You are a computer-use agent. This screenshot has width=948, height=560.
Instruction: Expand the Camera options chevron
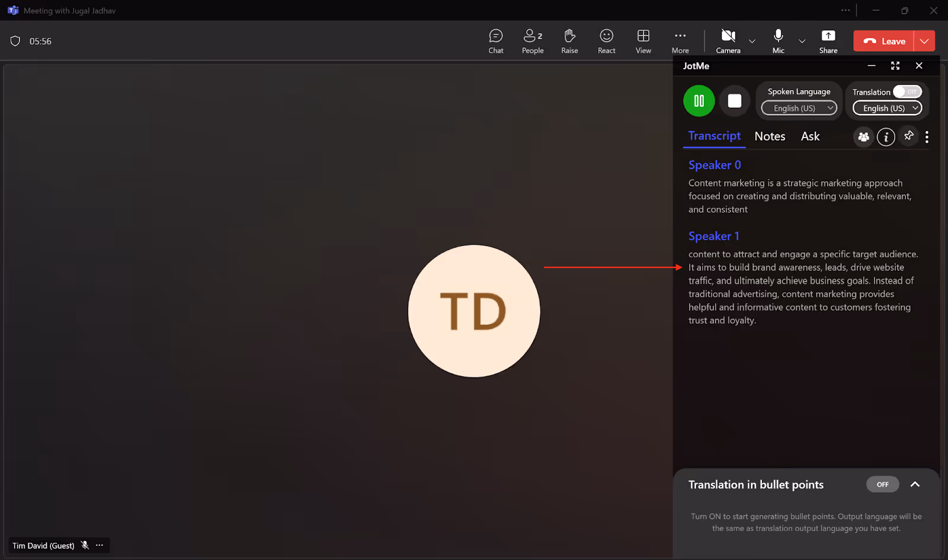pos(752,41)
